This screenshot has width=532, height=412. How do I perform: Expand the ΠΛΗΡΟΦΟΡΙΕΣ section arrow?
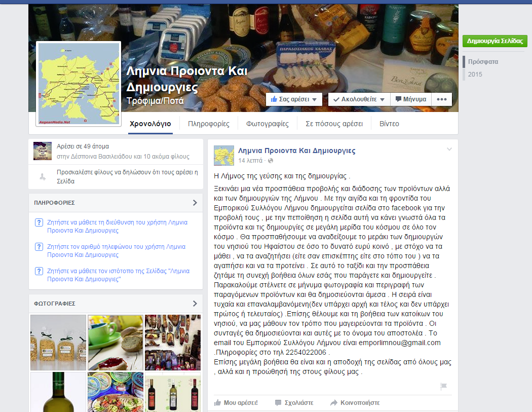(195, 203)
